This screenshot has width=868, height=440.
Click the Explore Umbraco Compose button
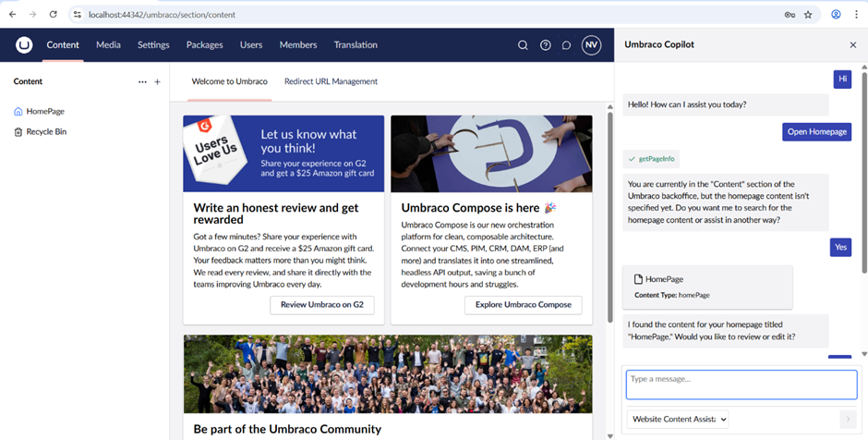[524, 305]
